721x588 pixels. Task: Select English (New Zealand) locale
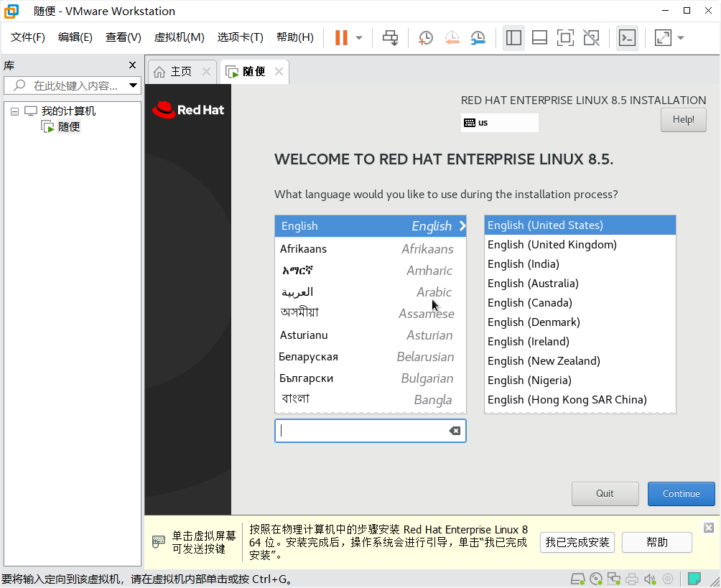pyautogui.click(x=580, y=360)
